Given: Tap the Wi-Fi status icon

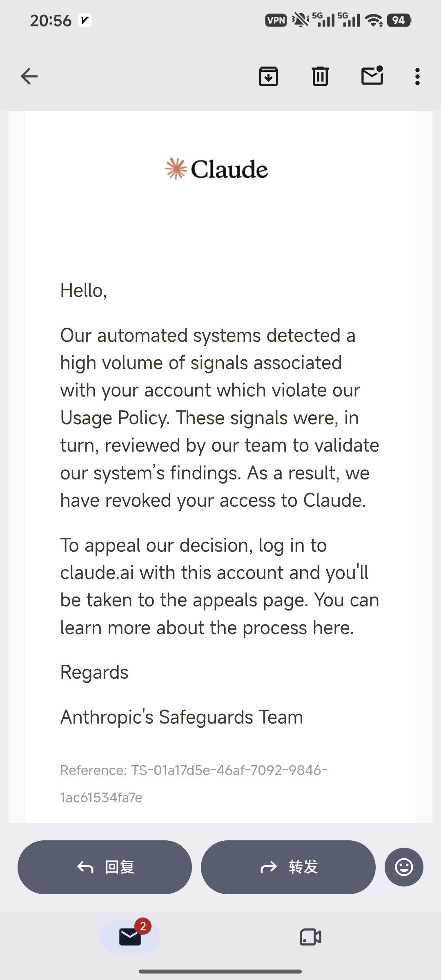Looking at the screenshot, I should (374, 20).
